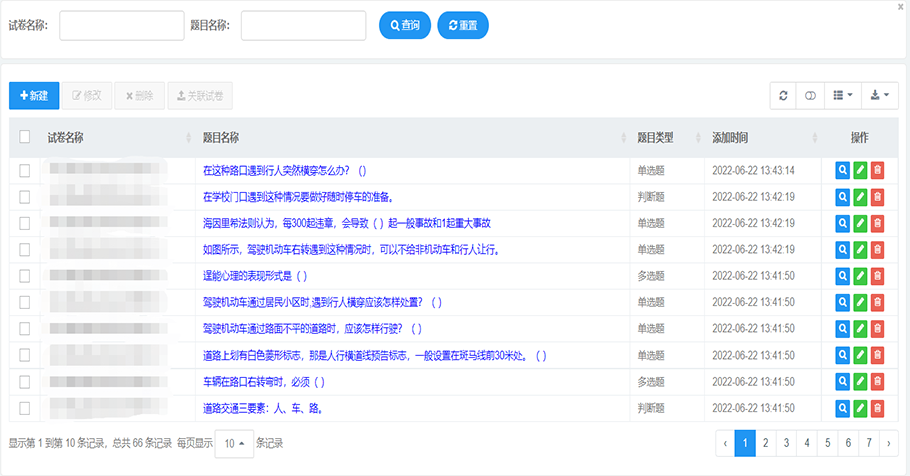
Task: Click the 新建 button to add a record
Action: [x=33, y=95]
